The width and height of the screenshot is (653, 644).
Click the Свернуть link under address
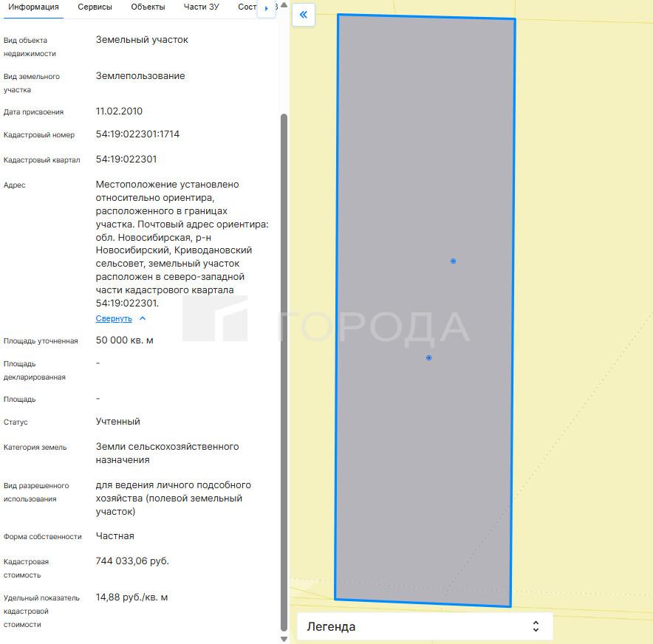pos(114,318)
